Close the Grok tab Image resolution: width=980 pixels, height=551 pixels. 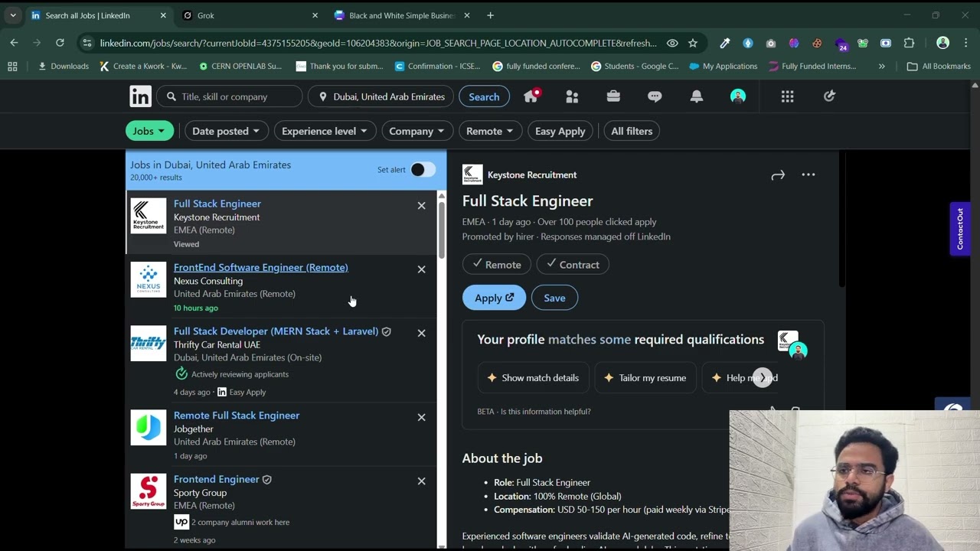(315, 15)
